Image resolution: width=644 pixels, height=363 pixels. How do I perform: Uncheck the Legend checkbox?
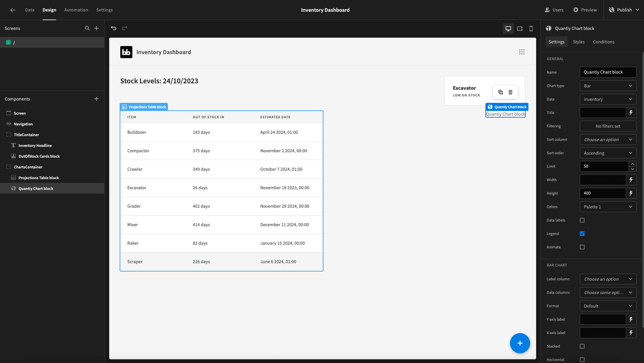tap(582, 234)
